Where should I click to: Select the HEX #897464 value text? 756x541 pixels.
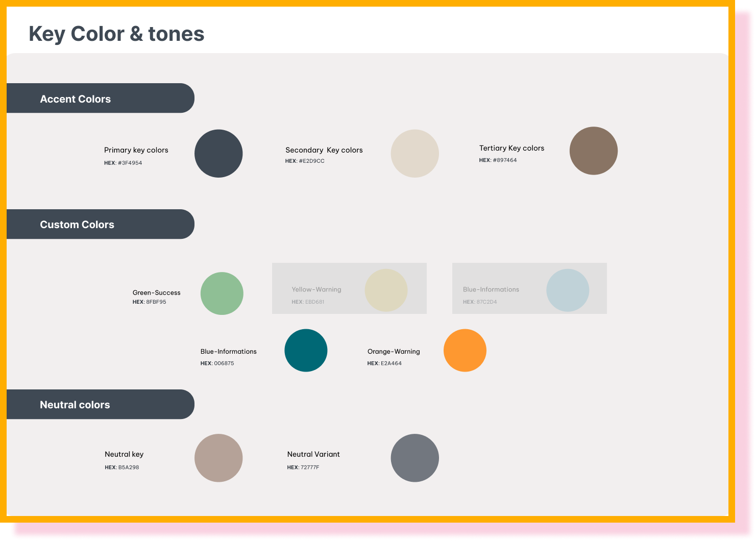498,160
